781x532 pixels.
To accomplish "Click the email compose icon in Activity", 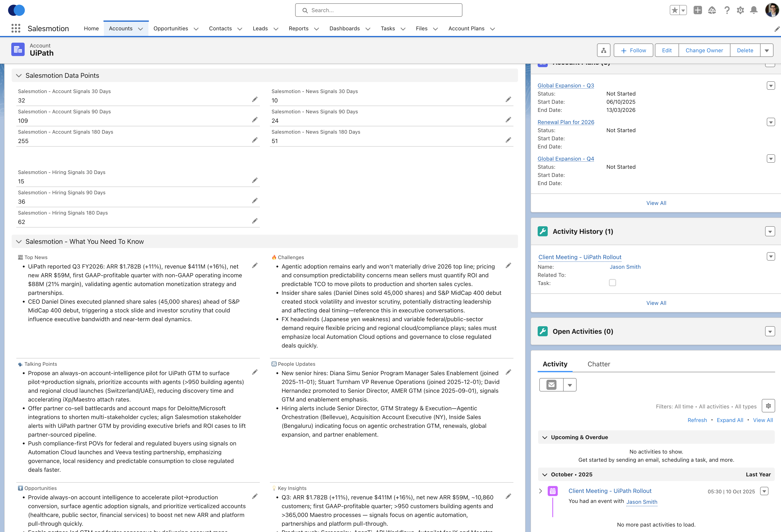I will pos(551,385).
